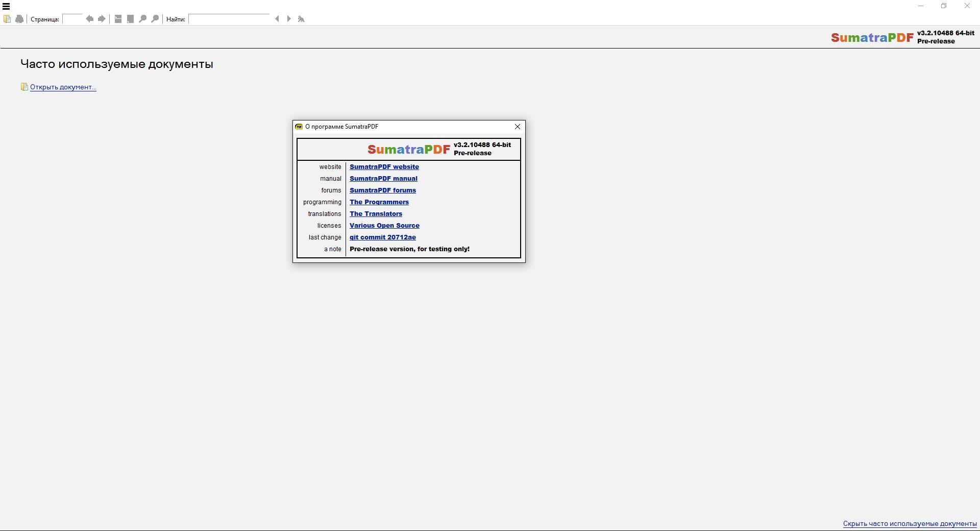Click the 'translations' label in dialog
980x531 pixels.
pyautogui.click(x=324, y=214)
